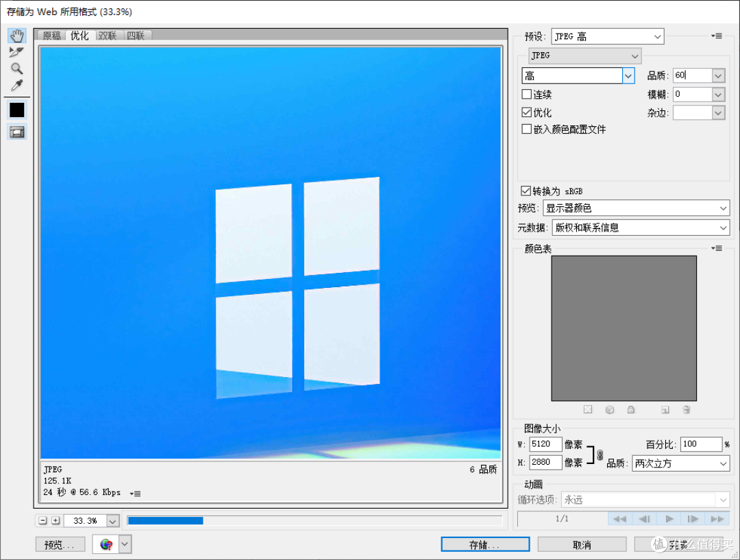This screenshot has height=560, width=740.
Task: Click the new color icon
Action: click(x=665, y=409)
